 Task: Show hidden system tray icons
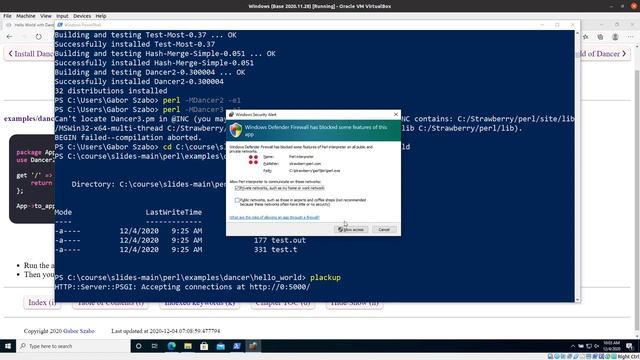point(573,346)
